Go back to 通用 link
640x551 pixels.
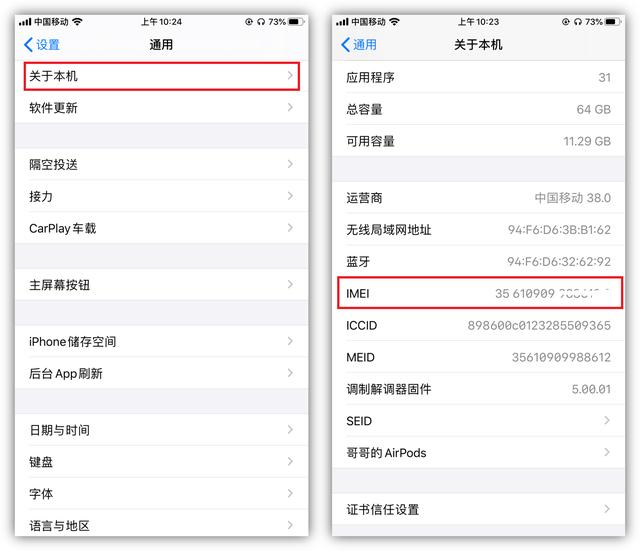click(359, 44)
